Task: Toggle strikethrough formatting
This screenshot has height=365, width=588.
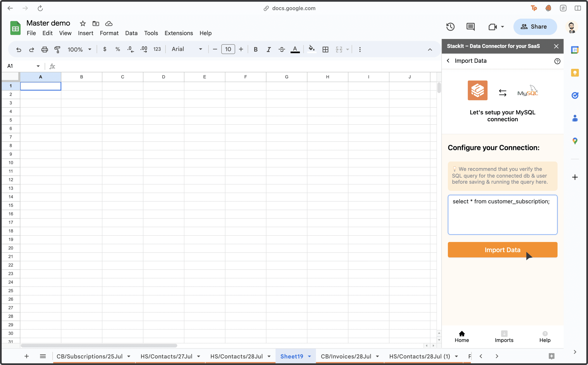Action: [282, 49]
